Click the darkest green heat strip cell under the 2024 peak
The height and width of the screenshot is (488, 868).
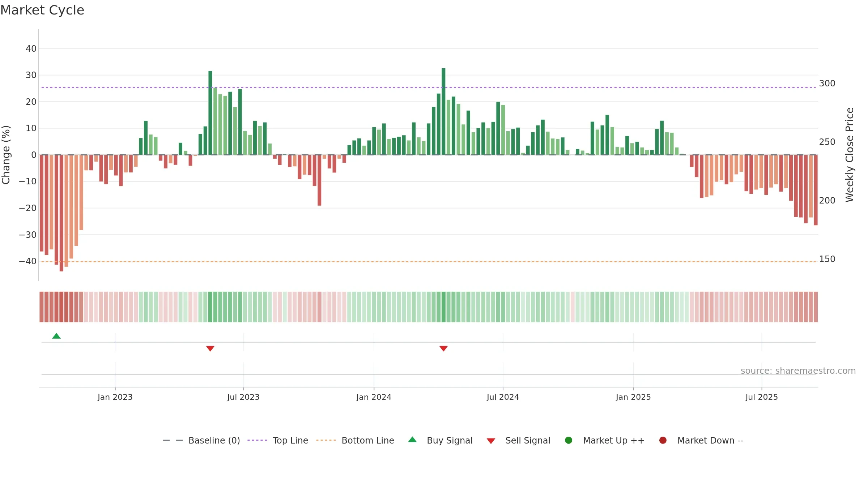[443, 307]
